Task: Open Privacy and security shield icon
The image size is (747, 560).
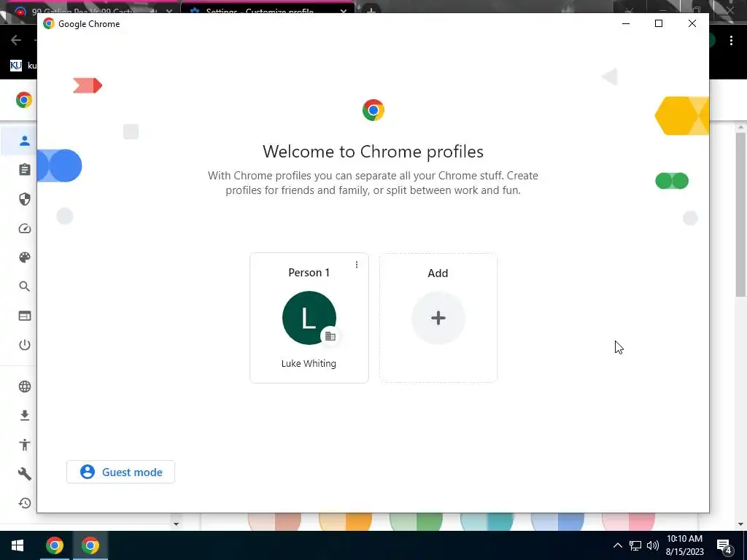Action: pyautogui.click(x=24, y=199)
